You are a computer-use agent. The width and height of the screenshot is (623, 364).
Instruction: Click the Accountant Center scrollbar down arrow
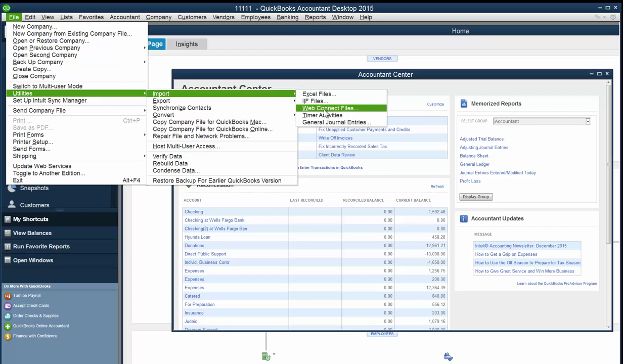(x=609, y=327)
